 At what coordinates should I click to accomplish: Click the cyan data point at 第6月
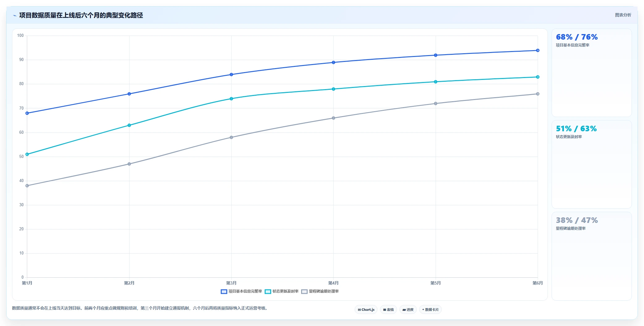pos(538,77)
